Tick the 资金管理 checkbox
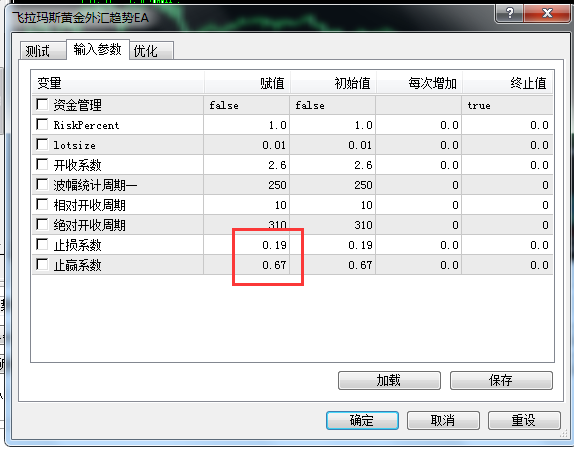This screenshot has height=450, width=574. click(x=42, y=104)
